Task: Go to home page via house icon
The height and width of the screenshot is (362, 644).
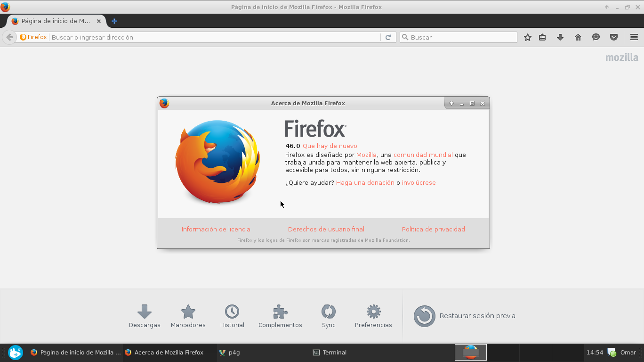Action: pyautogui.click(x=578, y=37)
